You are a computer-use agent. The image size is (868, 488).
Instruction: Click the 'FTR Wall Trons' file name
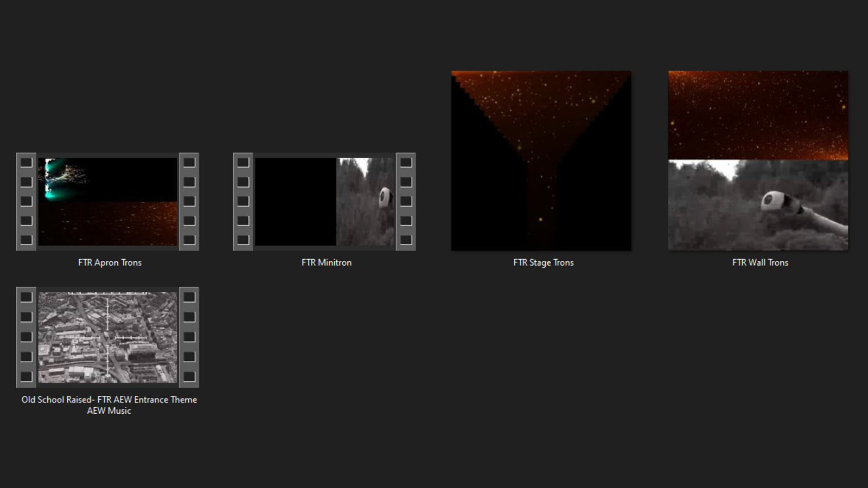pos(760,262)
